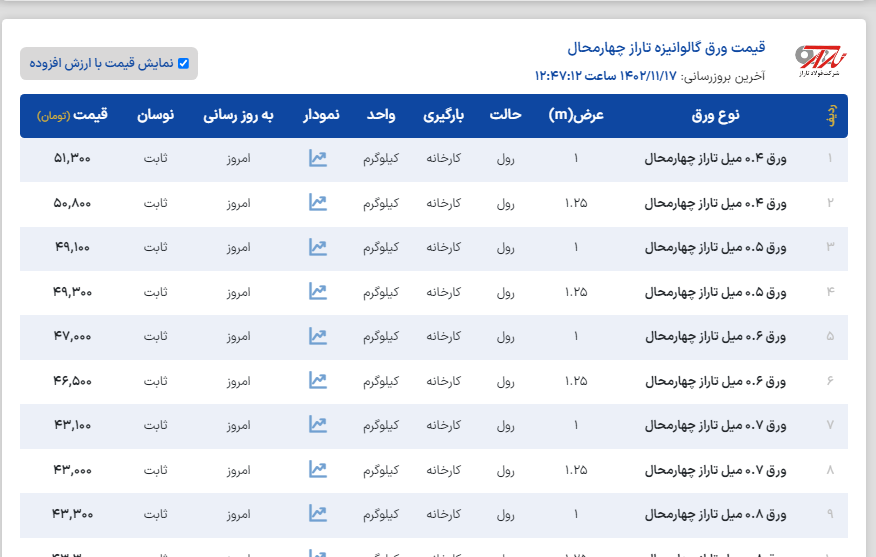
Task: Sort by the قیمت (تومان) column header
Action: [x=73, y=115]
